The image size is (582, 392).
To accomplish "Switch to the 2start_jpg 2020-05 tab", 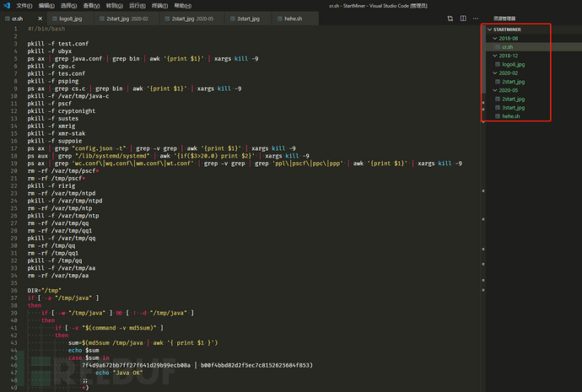I will (192, 19).
